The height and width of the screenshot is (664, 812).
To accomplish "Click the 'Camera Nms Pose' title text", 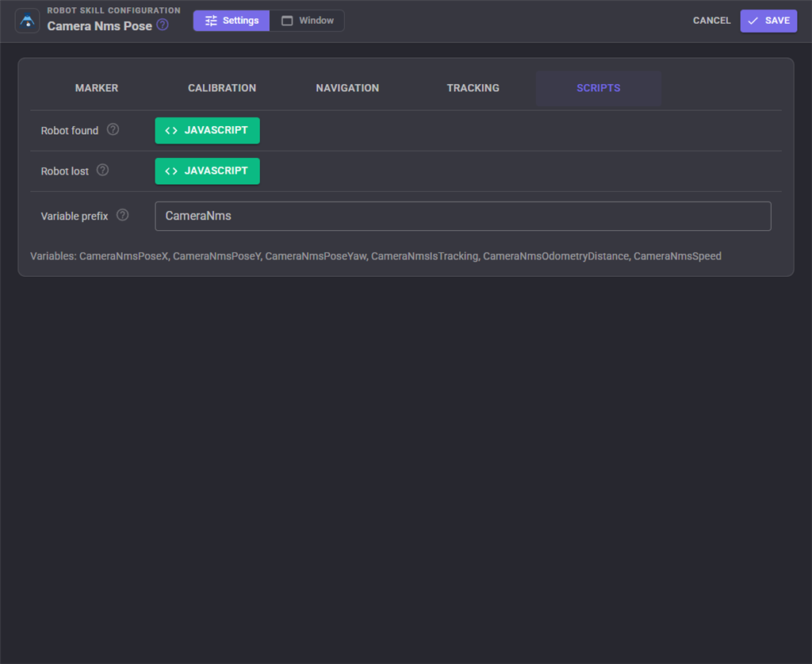I will point(99,26).
